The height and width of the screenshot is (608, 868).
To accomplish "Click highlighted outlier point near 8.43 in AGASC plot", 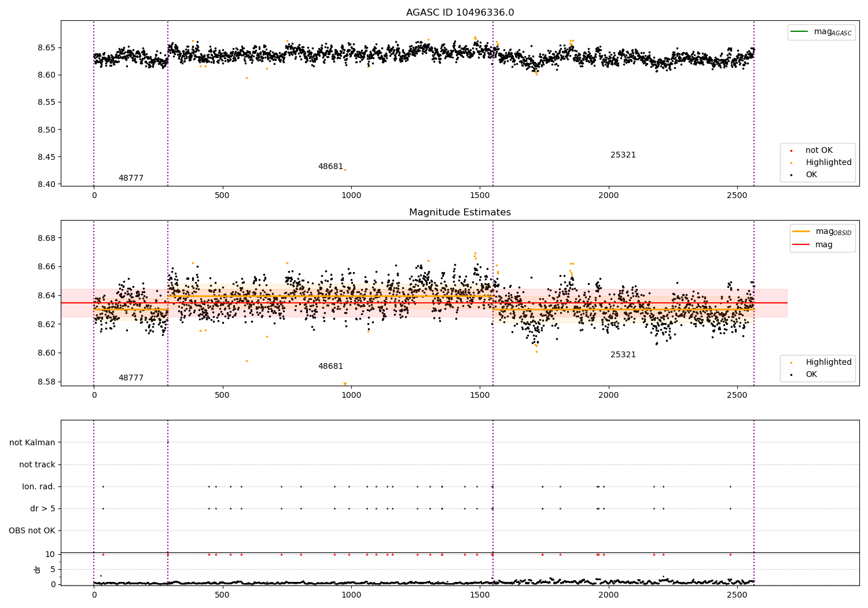I will point(345,170).
